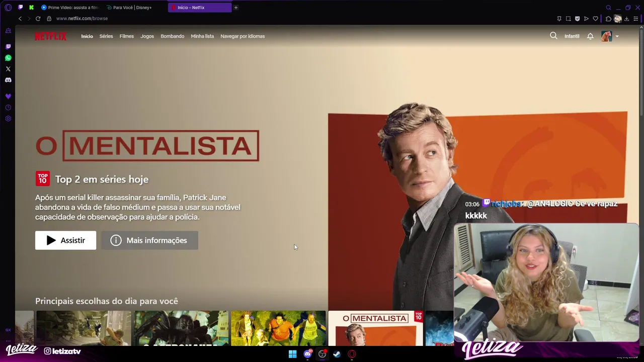The width and height of the screenshot is (644, 362).
Task: Open X in Opera sidebar
Action: tap(8, 69)
